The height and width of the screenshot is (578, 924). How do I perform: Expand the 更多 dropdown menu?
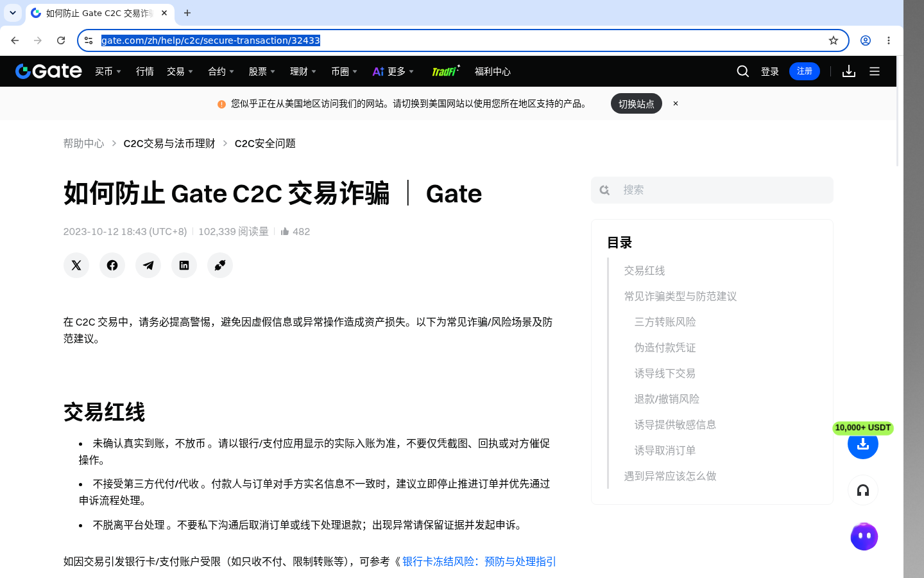pyautogui.click(x=393, y=71)
